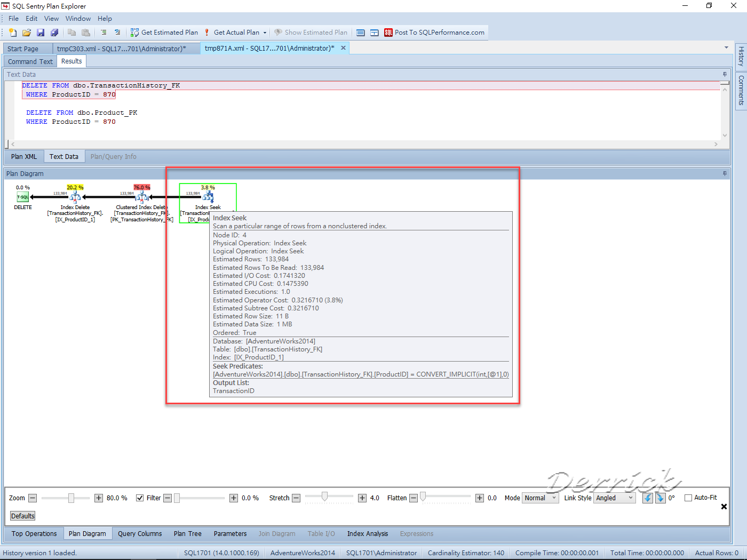
Task: Open the View menu
Action: 51,18
